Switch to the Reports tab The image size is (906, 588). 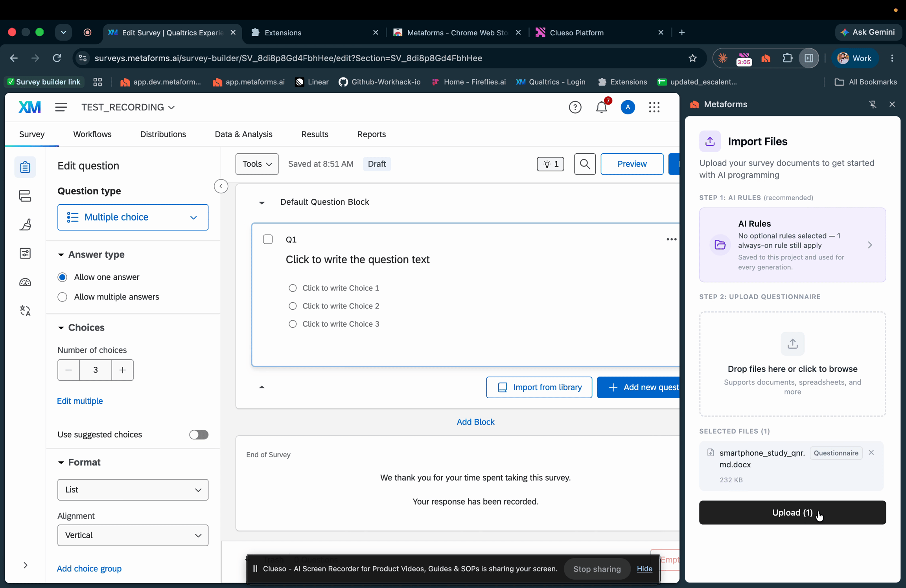(371, 134)
